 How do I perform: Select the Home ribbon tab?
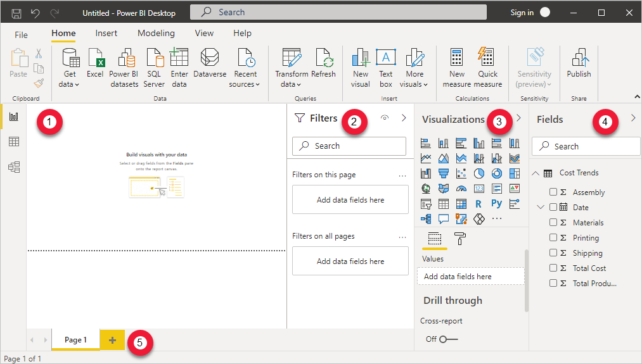click(63, 34)
